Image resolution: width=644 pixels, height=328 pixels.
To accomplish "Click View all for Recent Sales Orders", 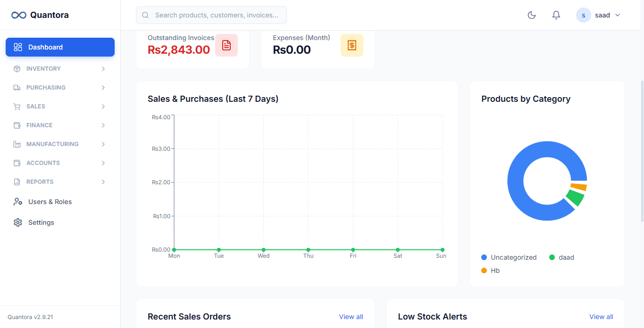I will (351, 317).
